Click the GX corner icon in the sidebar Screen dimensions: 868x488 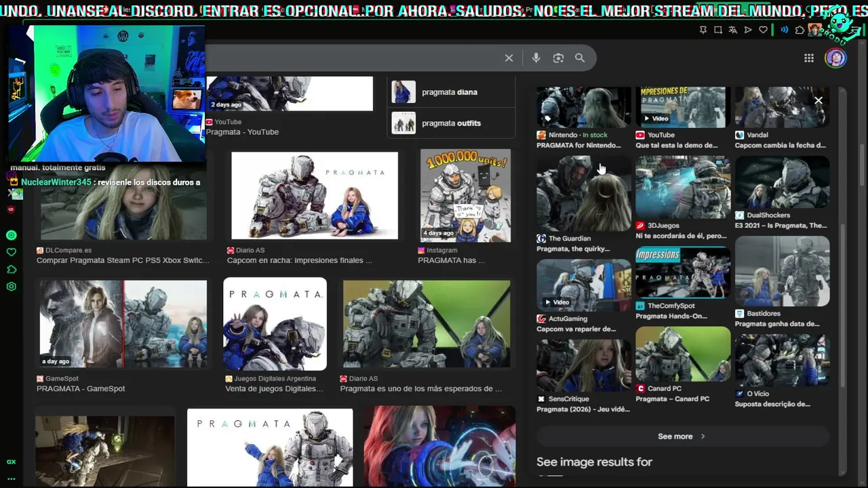[x=11, y=462]
